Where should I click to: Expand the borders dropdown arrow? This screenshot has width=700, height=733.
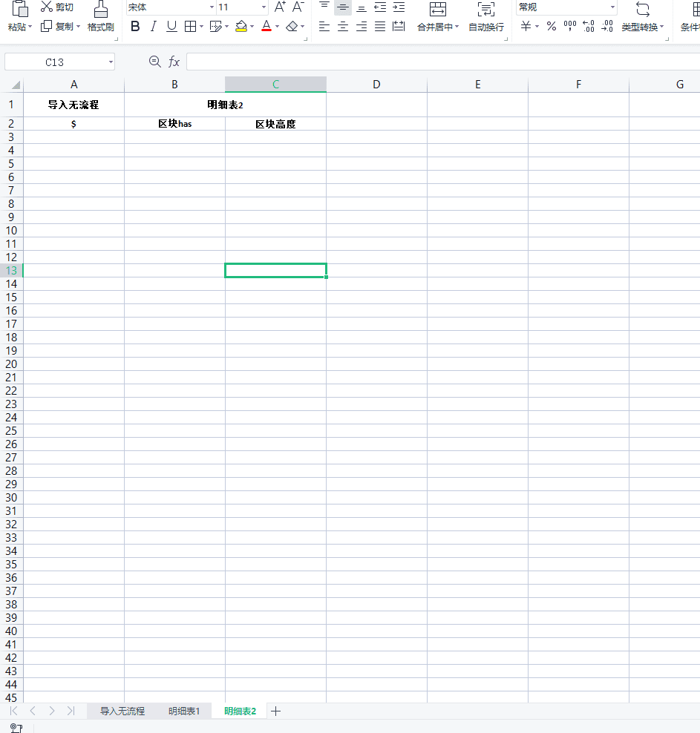point(201,27)
